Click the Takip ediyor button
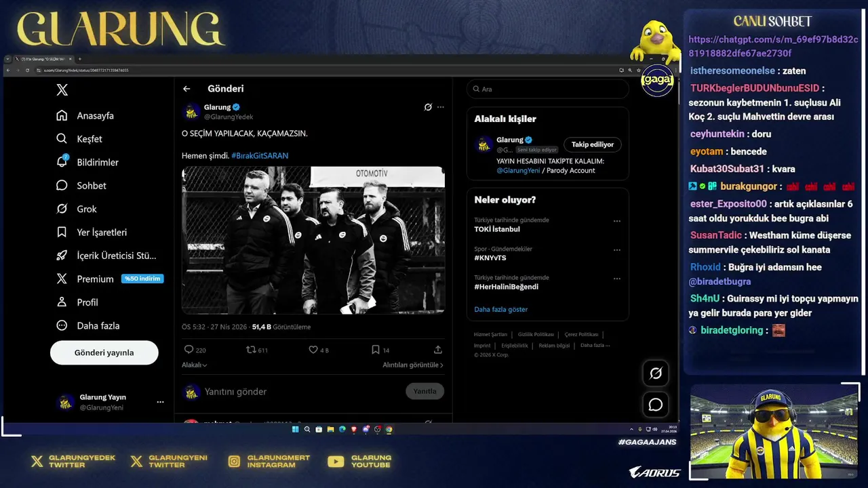This screenshot has width=868, height=488. point(593,144)
